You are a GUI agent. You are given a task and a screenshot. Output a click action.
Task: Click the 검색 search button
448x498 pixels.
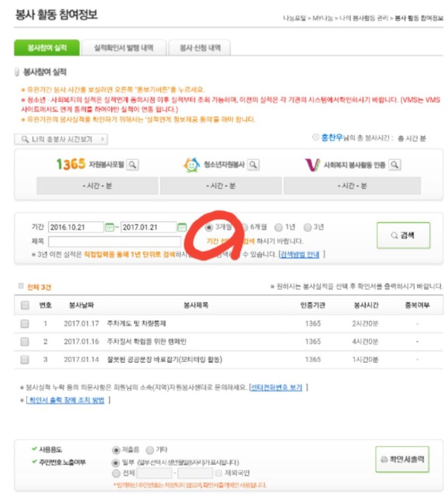[x=403, y=235]
